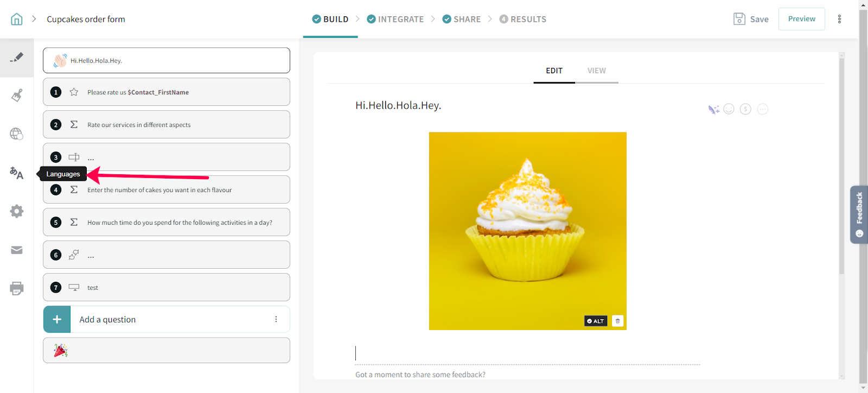This screenshot has width=868, height=393.
Task: Open the email envelope sidebar icon
Action: click(17, 250)
